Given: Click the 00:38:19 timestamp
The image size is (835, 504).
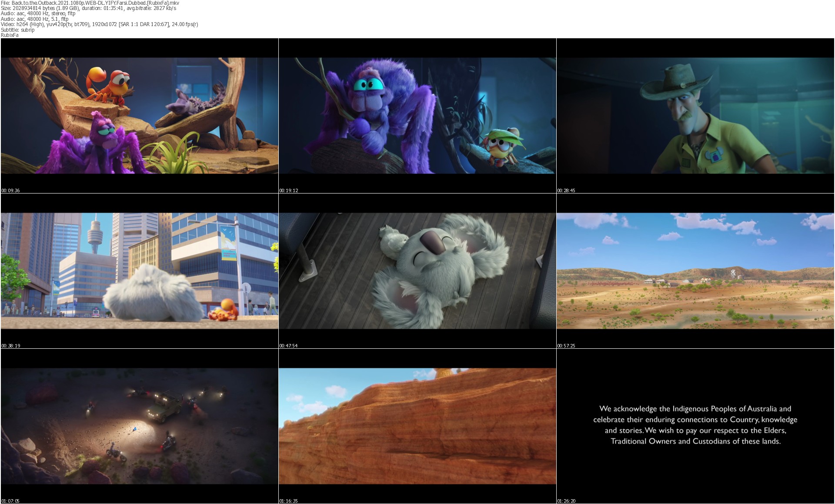Looking at the screenshot, I should [11, 346].
